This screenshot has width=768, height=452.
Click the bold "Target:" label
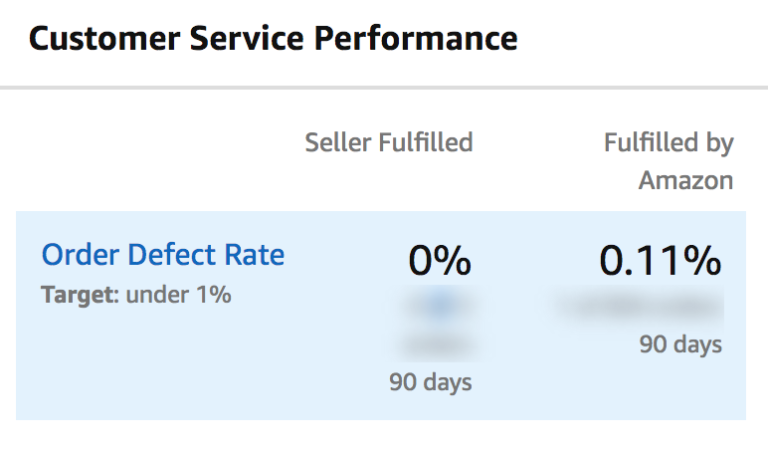[80, 296]
